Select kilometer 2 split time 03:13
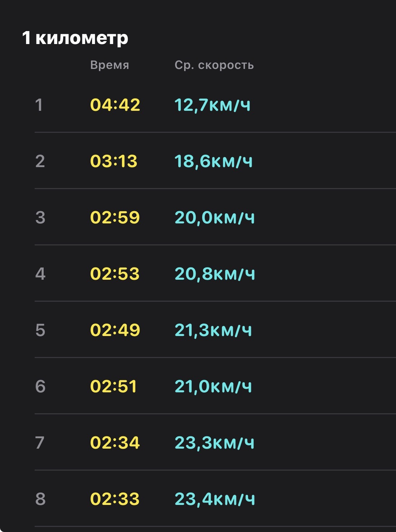 114,161
